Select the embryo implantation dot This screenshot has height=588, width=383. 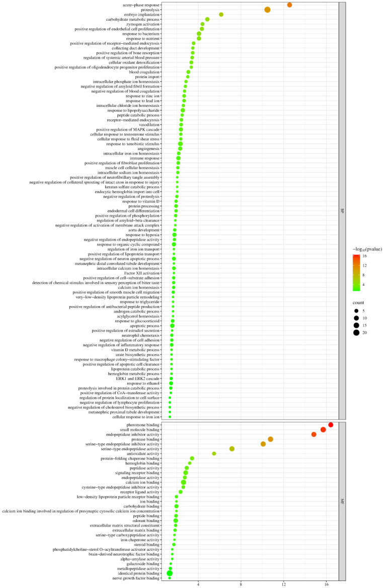(x=221, y=15)
